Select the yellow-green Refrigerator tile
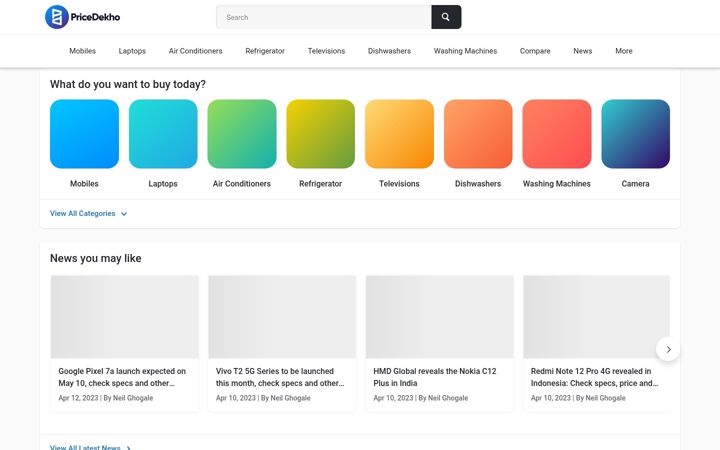The width and height of the screenshot is (720, 450). tap(321, 134)
